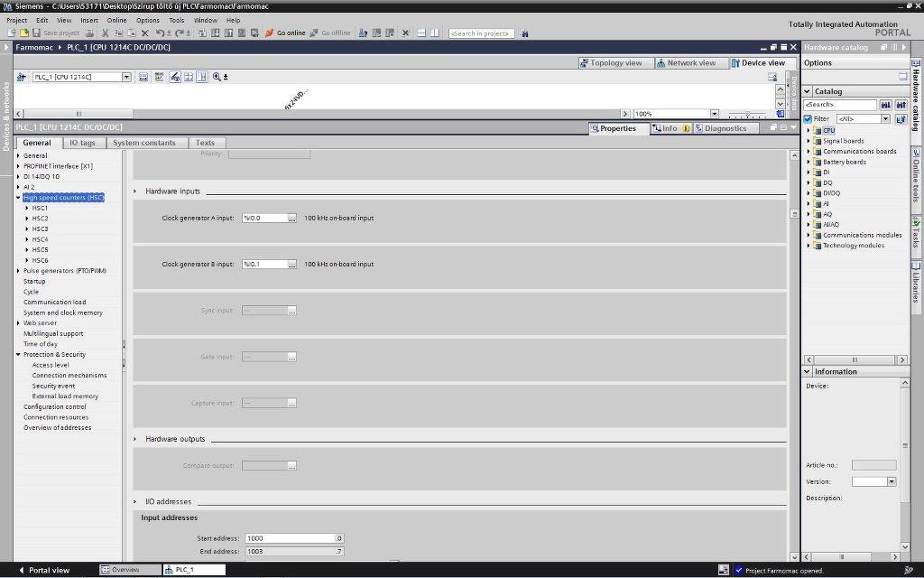Click the Redo arrow in toolbar
The width and height of the screenshot is (924, 578).
[180, 33]
